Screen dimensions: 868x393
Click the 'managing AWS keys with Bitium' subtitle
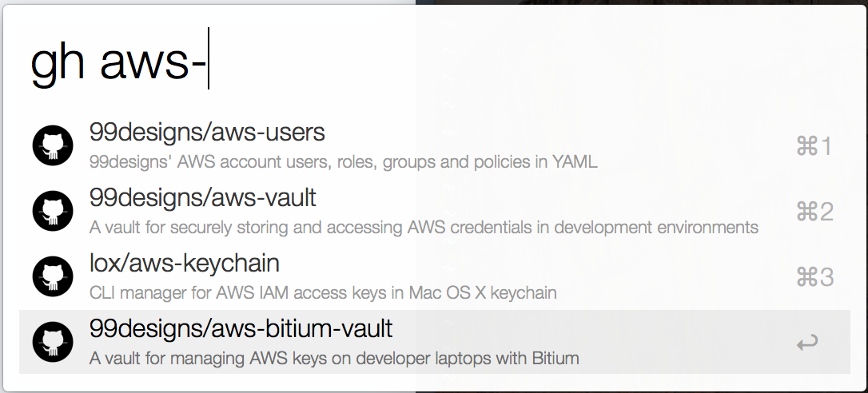tap(333, 359)
